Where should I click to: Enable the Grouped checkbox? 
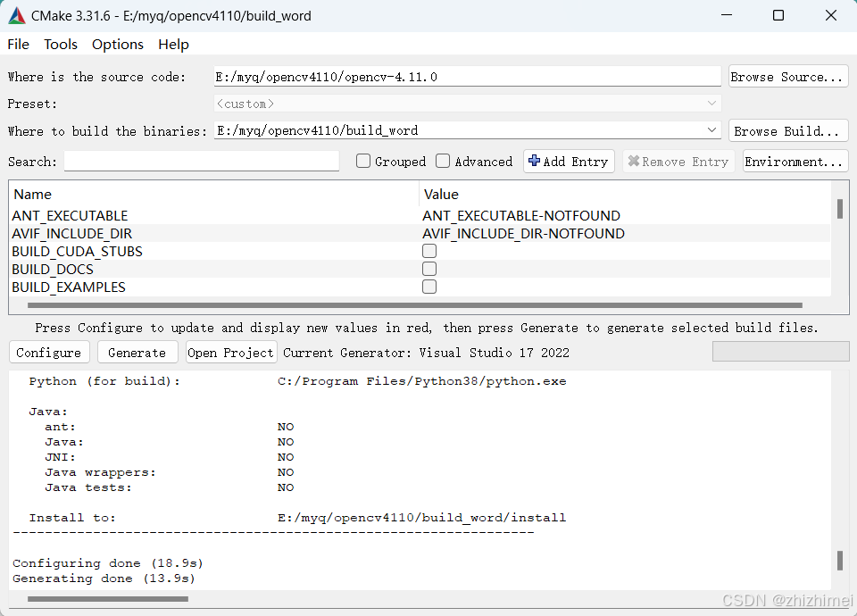363,161
